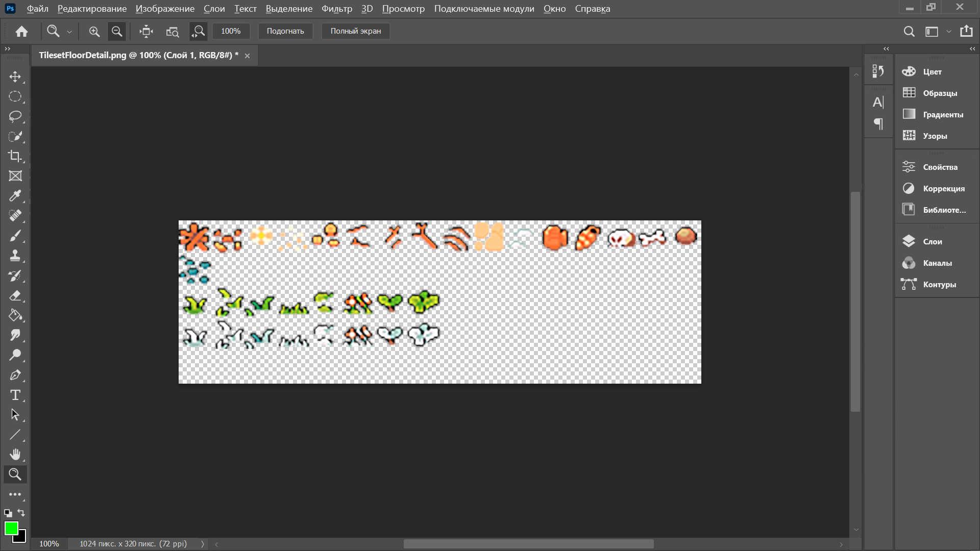Click the vertical scrollbar thumb
Image resolution: width=980 pixels, height=551 pixels.
pyautogui.click(x=856, y=302)
